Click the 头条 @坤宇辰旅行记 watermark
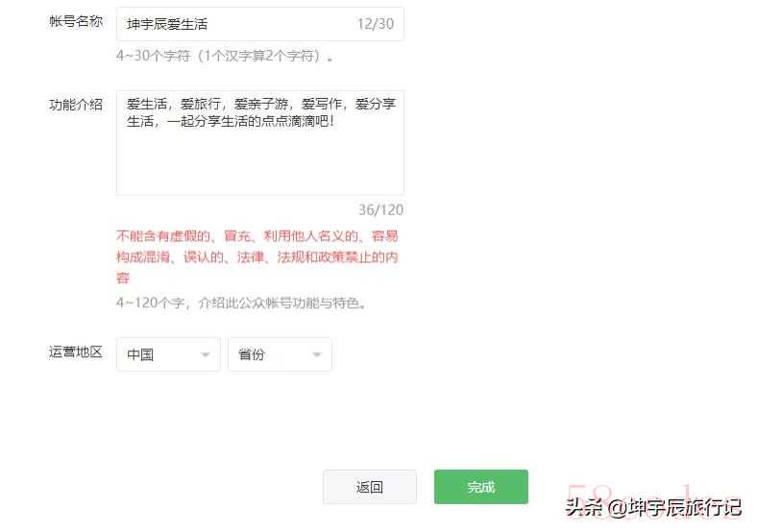This screenshot has height=532, width=757. [x=653, y=507]
